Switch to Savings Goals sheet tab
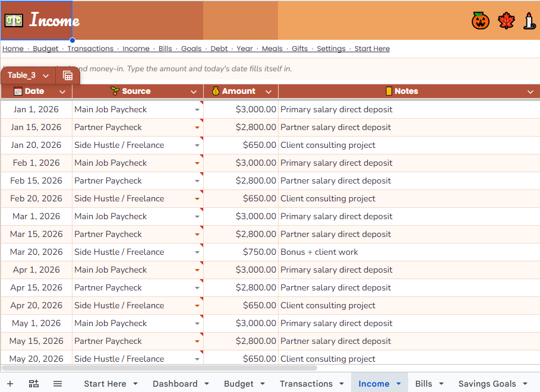This screenshot has height=392, width=540. pyautogui.click(x=487, y=384)
